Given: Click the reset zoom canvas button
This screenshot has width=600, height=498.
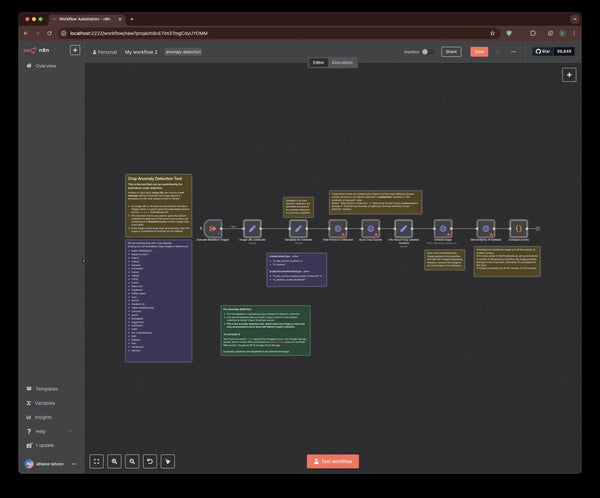Looking at the screenshot, I should (150, 461).
